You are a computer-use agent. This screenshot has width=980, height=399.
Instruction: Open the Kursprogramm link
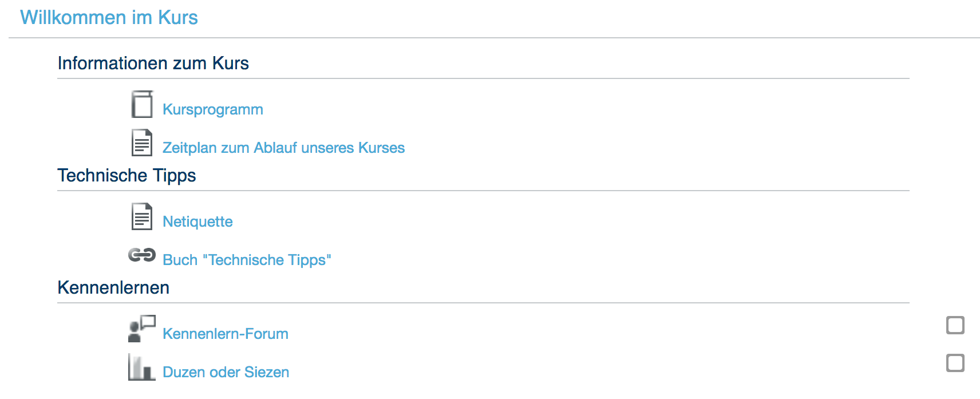point(213,109)
